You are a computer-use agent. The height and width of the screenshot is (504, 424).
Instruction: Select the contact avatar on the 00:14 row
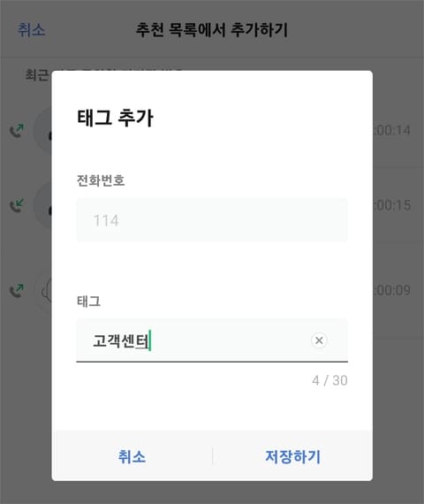(43, 131)
